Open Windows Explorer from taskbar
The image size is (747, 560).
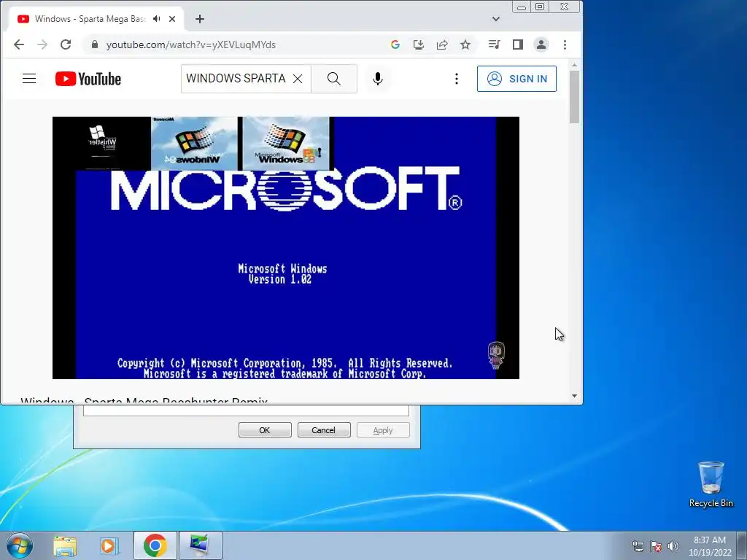click(65, 545)
